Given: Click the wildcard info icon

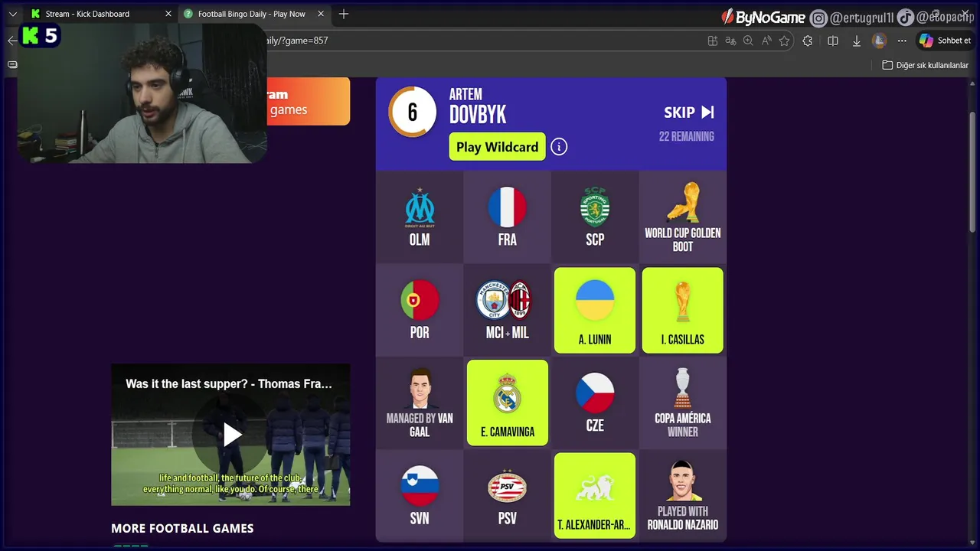Looking at the screenshot, I should pyautogui.click(x=559, y=147).
